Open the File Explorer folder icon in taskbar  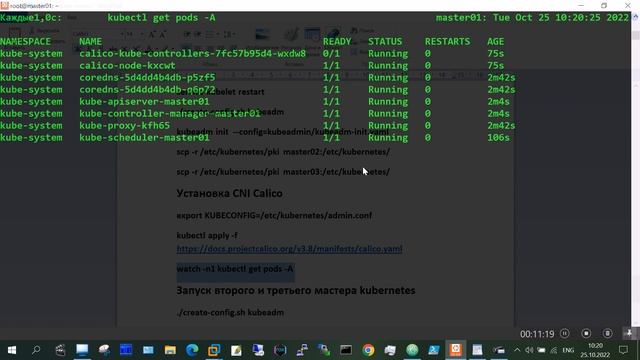pos(170,350)
